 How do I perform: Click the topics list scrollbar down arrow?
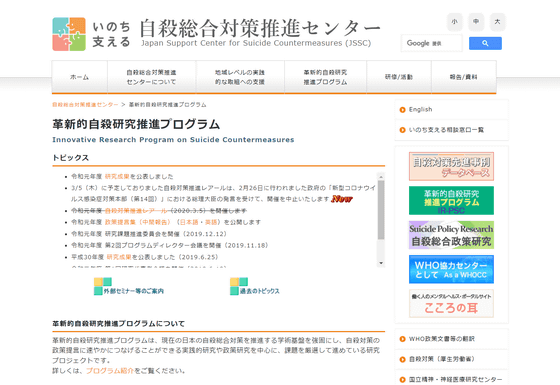(381, 263)
